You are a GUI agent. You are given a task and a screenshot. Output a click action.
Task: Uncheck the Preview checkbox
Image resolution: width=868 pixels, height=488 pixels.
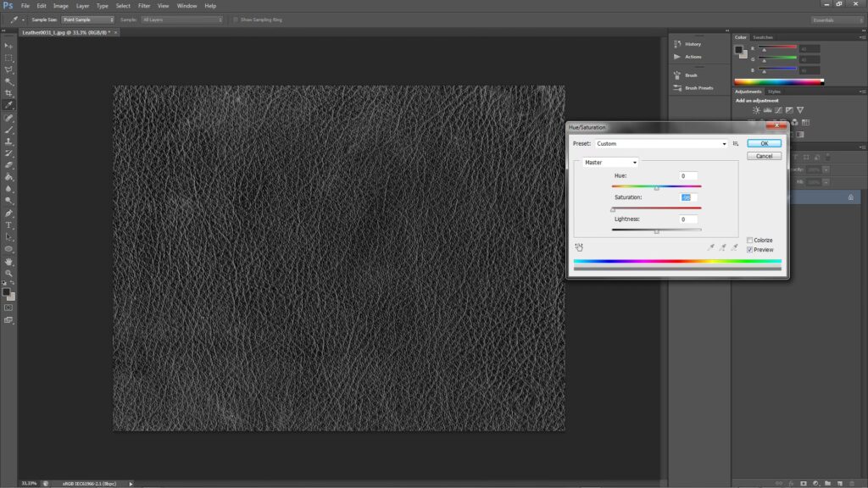(x=750, y=250)
